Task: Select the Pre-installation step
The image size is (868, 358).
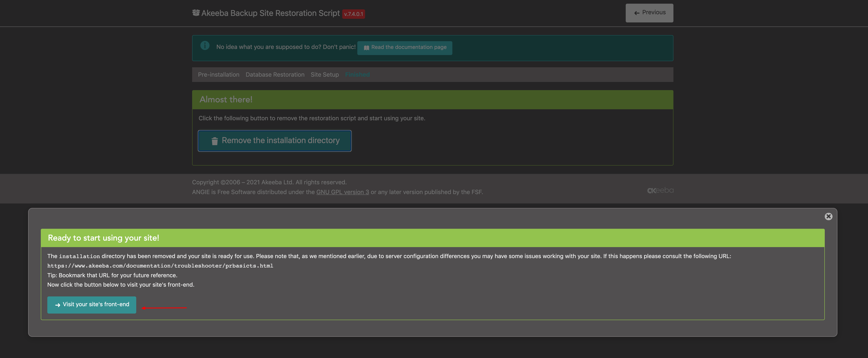Action: tap(218, 74)
